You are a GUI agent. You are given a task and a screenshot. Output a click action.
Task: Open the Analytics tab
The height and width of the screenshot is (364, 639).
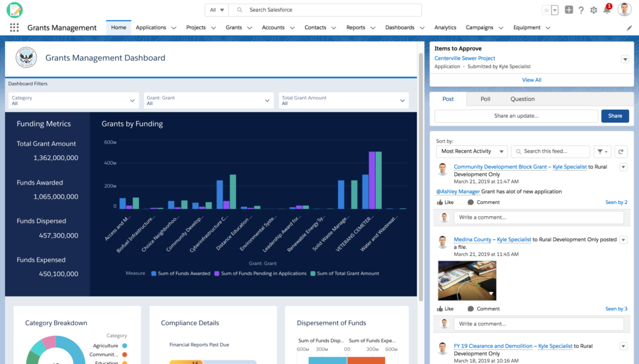[445, 27]
